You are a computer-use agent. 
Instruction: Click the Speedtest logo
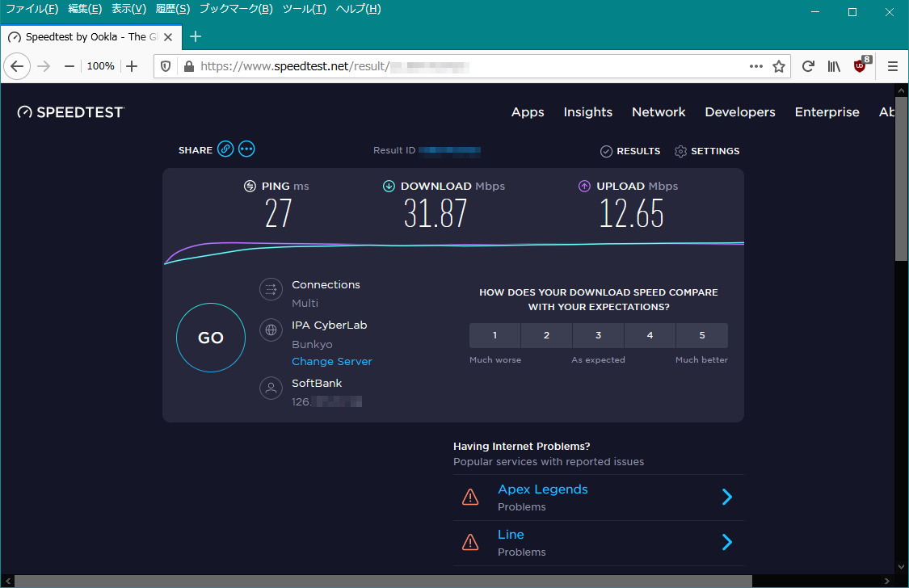71,112
